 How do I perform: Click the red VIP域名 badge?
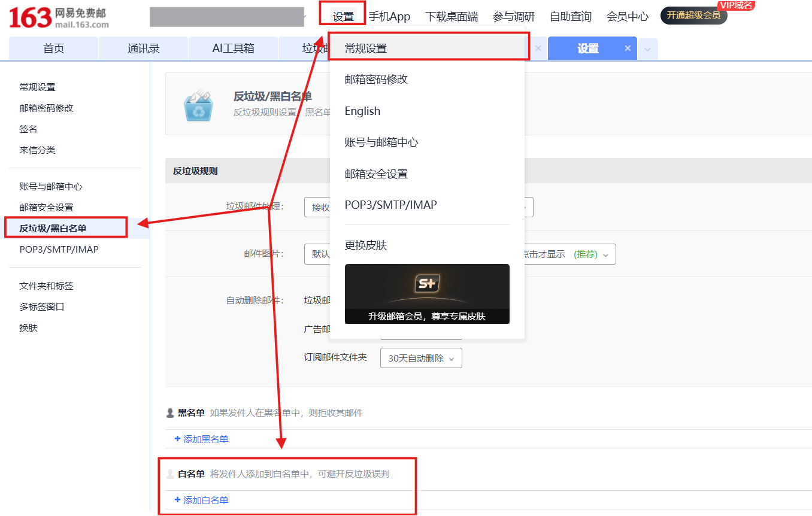point(735,5)
